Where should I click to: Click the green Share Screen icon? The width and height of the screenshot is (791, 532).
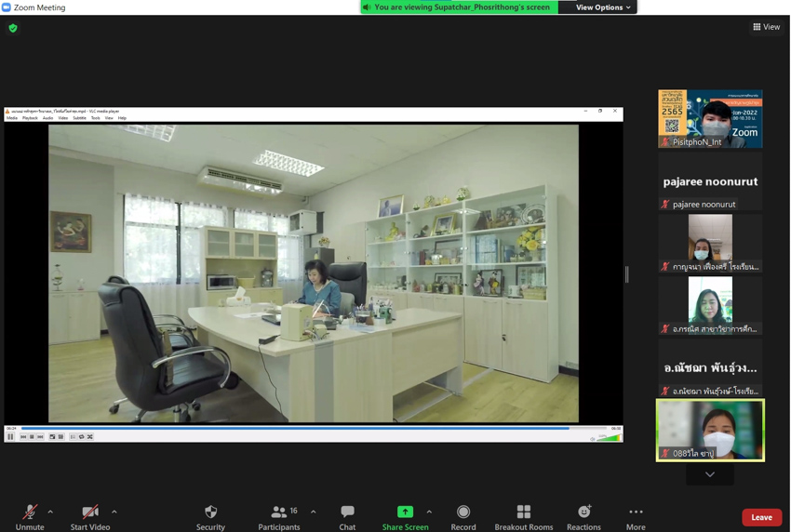coord(405,512)
